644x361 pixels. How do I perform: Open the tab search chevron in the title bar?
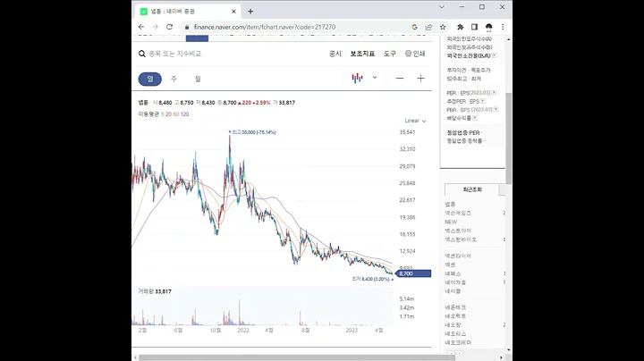442,7
